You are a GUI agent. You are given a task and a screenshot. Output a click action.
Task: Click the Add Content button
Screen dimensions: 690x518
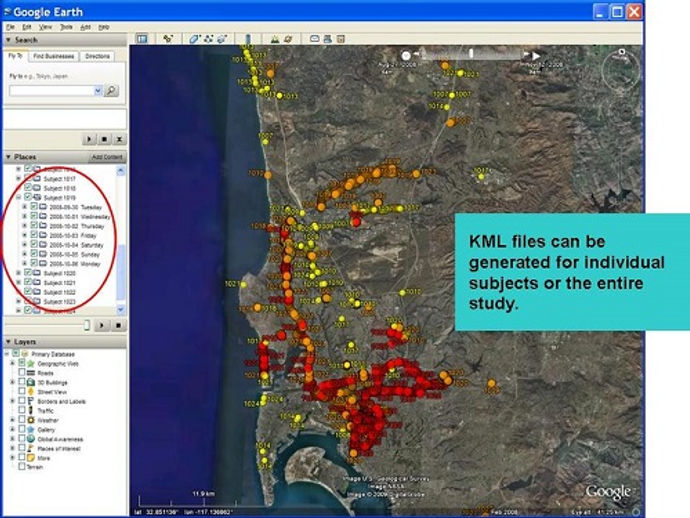pyautogui.click(x=107, y=157)
